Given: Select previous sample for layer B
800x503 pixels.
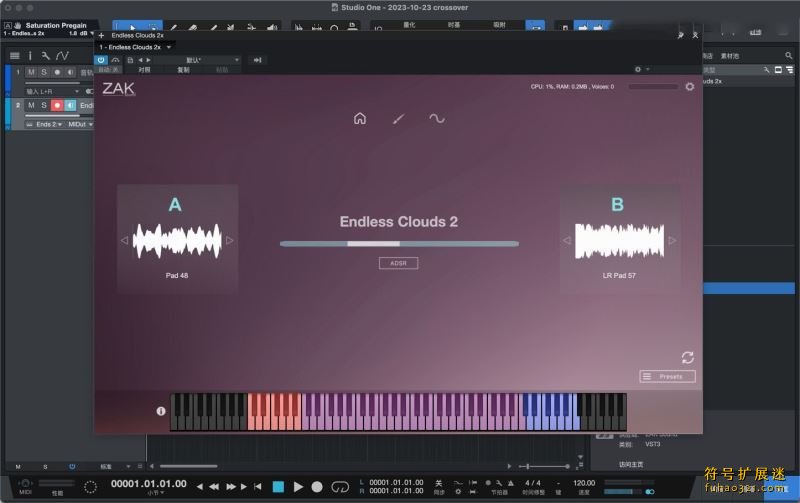Looking at the screenshot, I should tap(566, 240).
